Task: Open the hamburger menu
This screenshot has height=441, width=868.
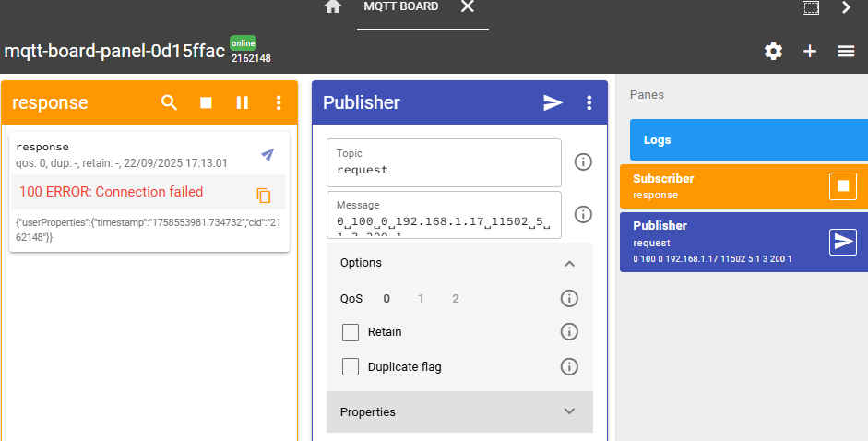Action: coord(846,51)
